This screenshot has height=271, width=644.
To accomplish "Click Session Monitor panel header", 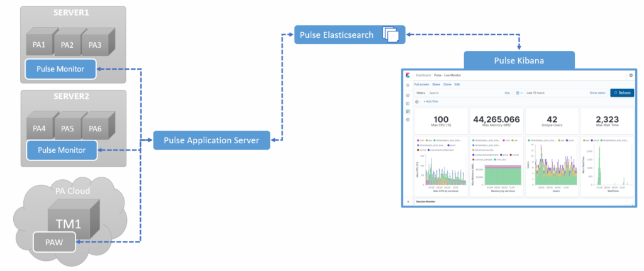I will (x=426, y=202).
